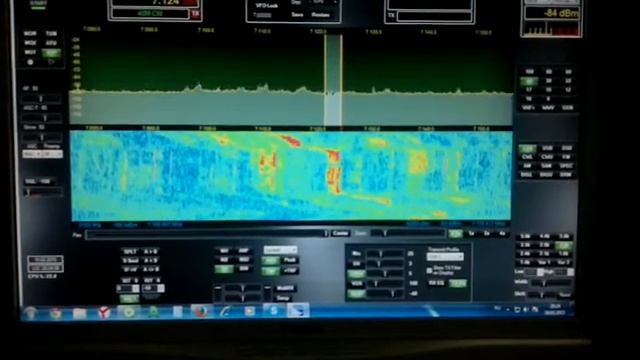Launch Yandex browser from the taskbar
The height and width of the screenshot is (360, 640).
pyautogui.click(x=104, y=313)
